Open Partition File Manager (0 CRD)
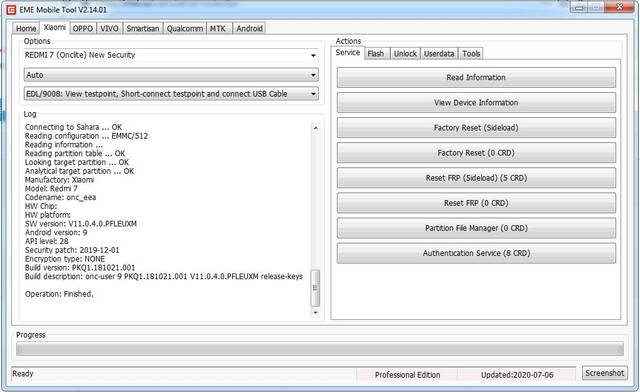The height and width of the screenshot is (392, 640). [x=476, y=228]
